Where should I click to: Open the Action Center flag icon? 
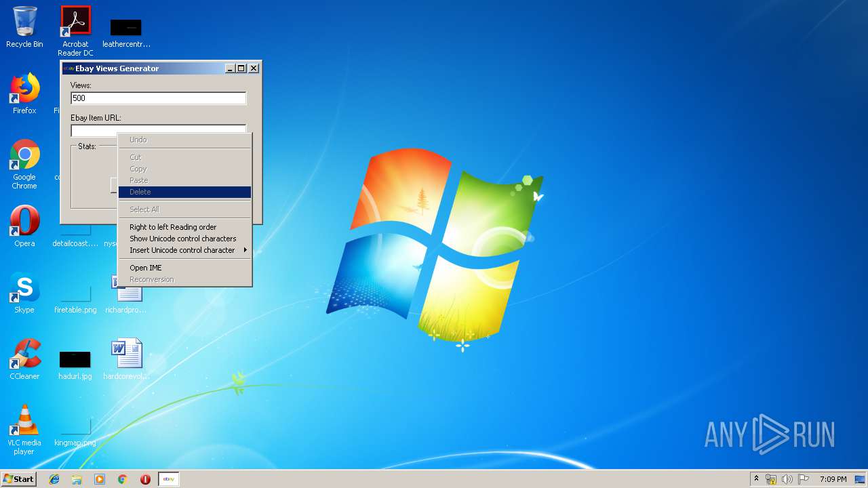(x=804, y=479)
